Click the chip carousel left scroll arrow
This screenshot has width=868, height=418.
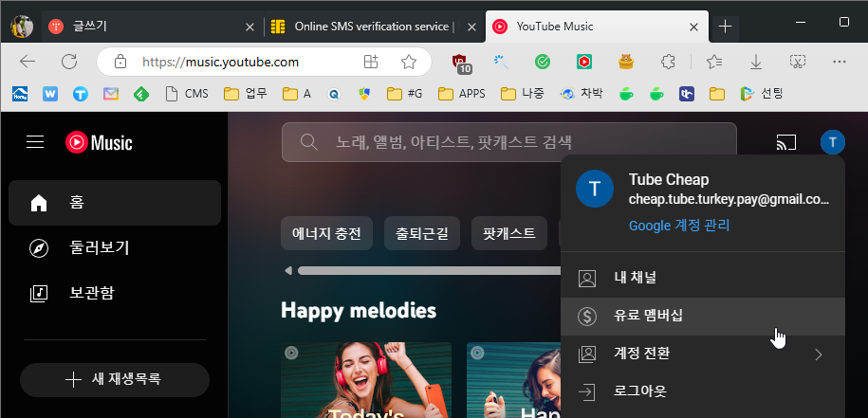click(x=287, y=270)
